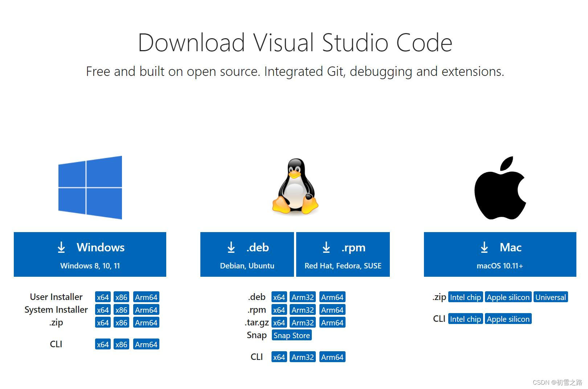The width and height of the screenshot is (588, 389).
Task: Pick Arm32 in the Linux .rpm row
Action: pos(303,310)
